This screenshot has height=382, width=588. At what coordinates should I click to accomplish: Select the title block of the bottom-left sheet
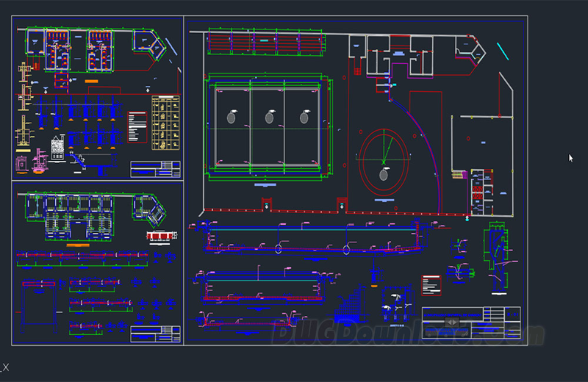[155, 334]
